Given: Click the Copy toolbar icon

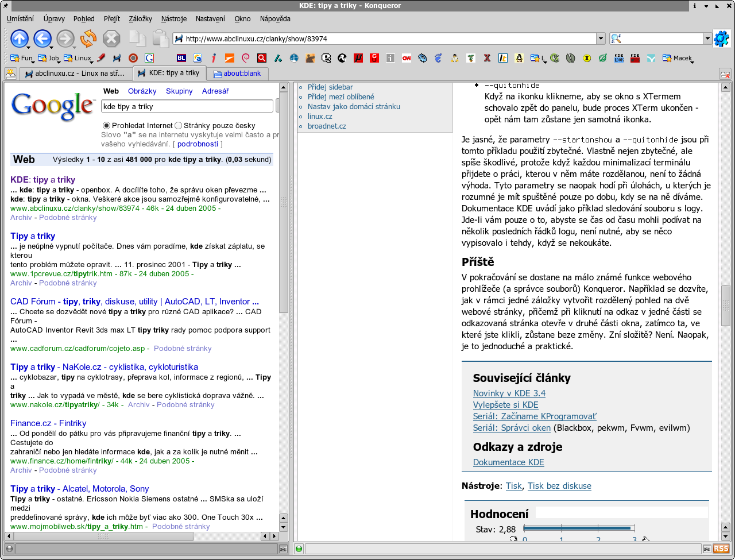Looking at the screenshot, I should 137,38.
